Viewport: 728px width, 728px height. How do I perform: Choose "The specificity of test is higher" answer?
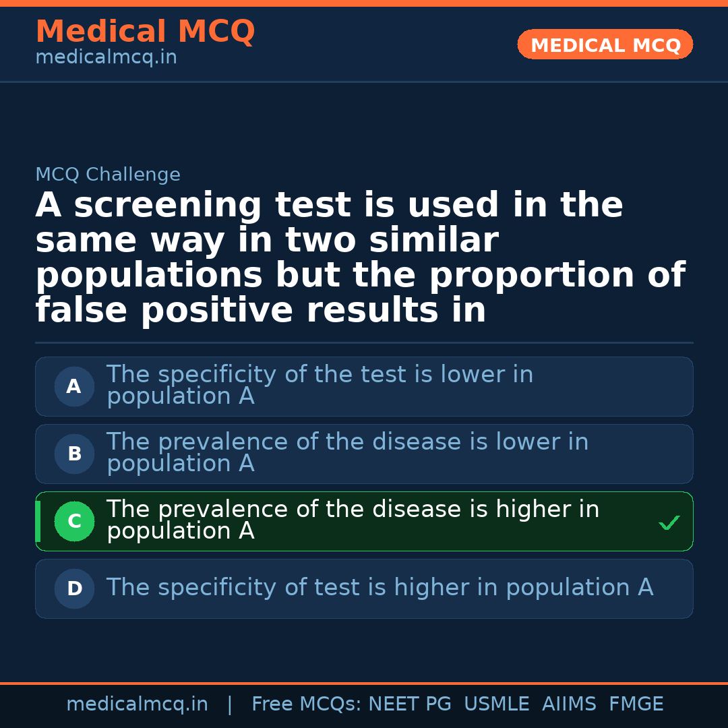tap(380, 588)
